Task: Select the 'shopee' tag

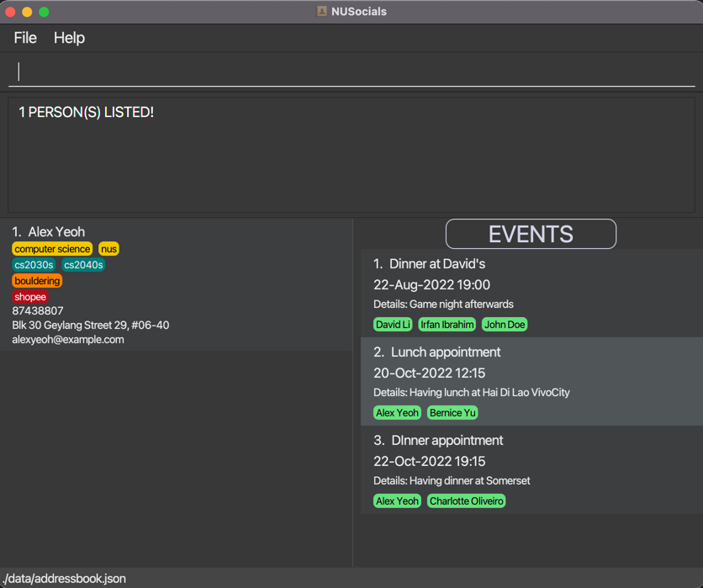Action: click(x=30, y=296)
